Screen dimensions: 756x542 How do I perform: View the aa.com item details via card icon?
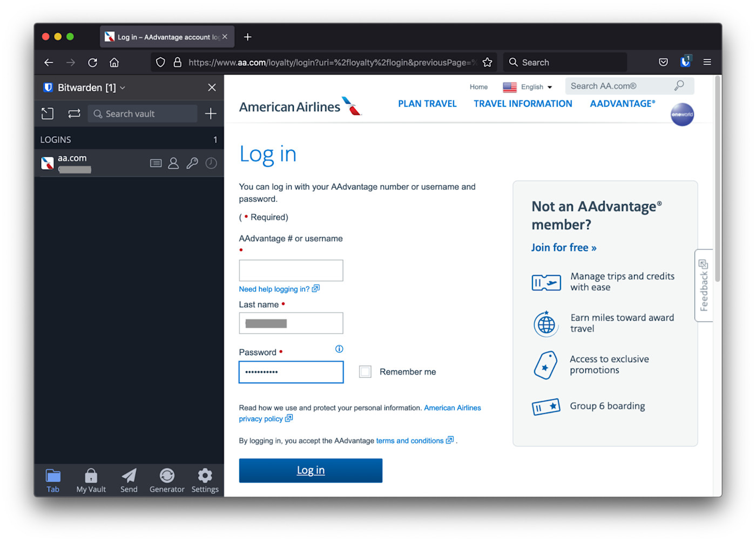point(156,163)
